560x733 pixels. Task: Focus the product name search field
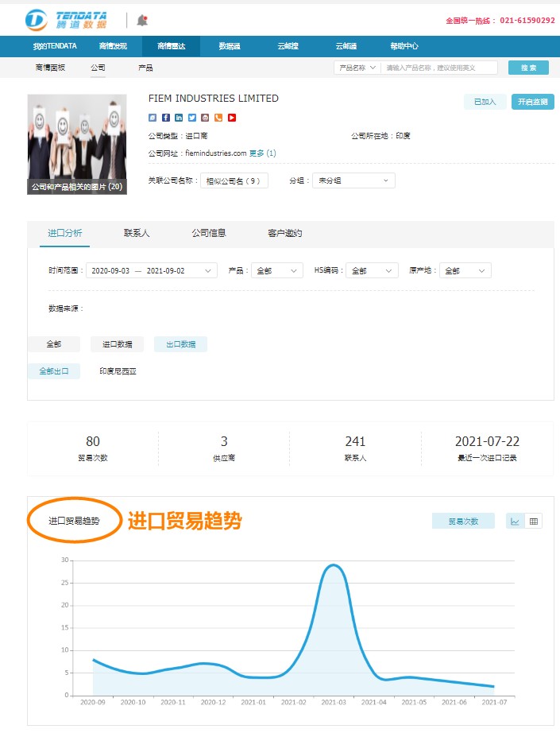439,68
